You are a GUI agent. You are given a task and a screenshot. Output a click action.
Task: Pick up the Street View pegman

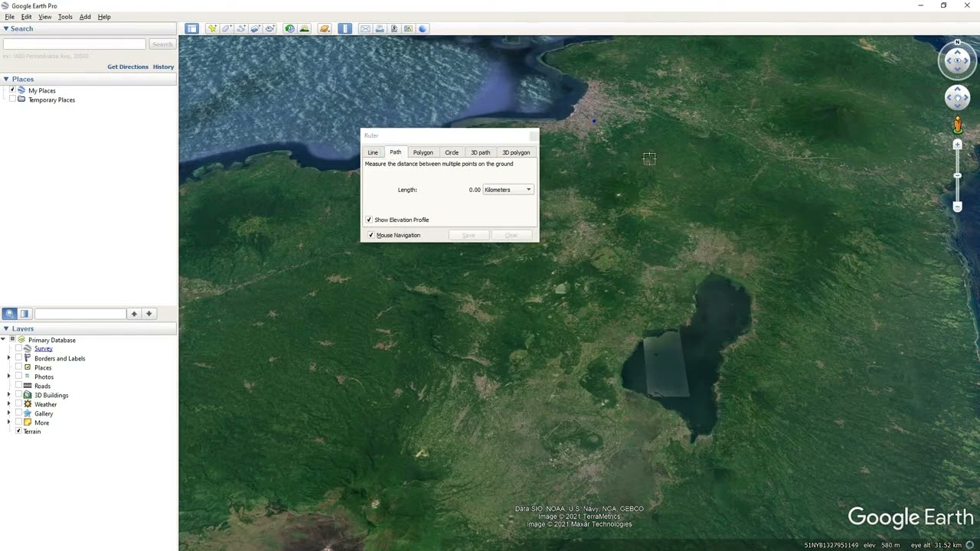957,124
